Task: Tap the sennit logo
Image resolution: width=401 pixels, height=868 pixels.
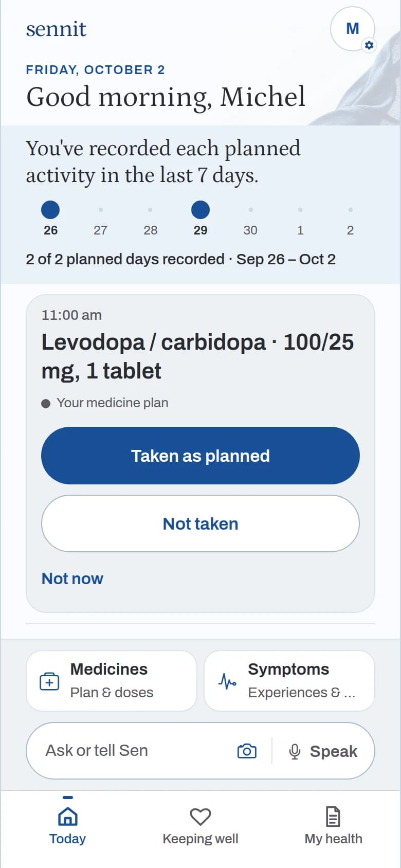Action: tap(56, 29)
